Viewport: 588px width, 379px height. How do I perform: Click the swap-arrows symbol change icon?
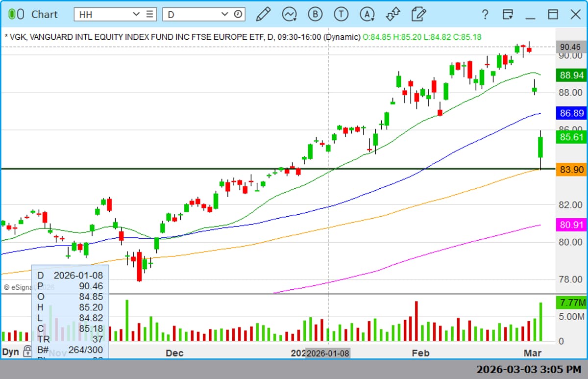tap(393, 15)
